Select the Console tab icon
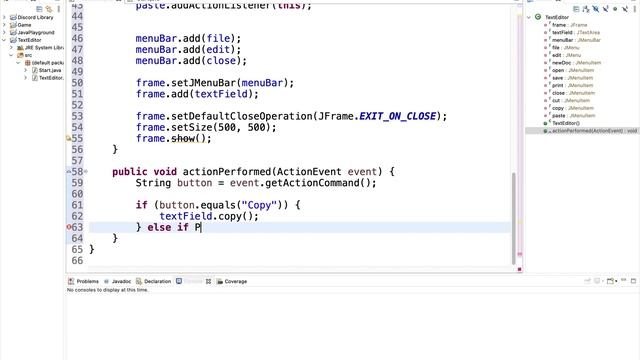Image resolution: width=640 pixels, height=360 pixels. [179, 281]
